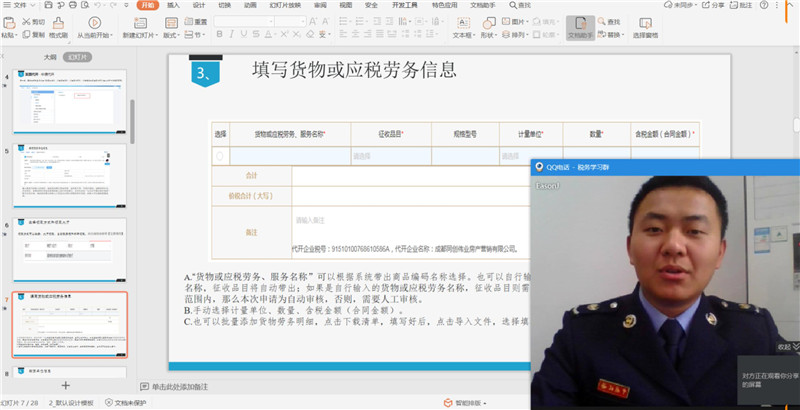Click font color A swatch
The height and width of the screenshot is (410, 800).
point(268,34)
